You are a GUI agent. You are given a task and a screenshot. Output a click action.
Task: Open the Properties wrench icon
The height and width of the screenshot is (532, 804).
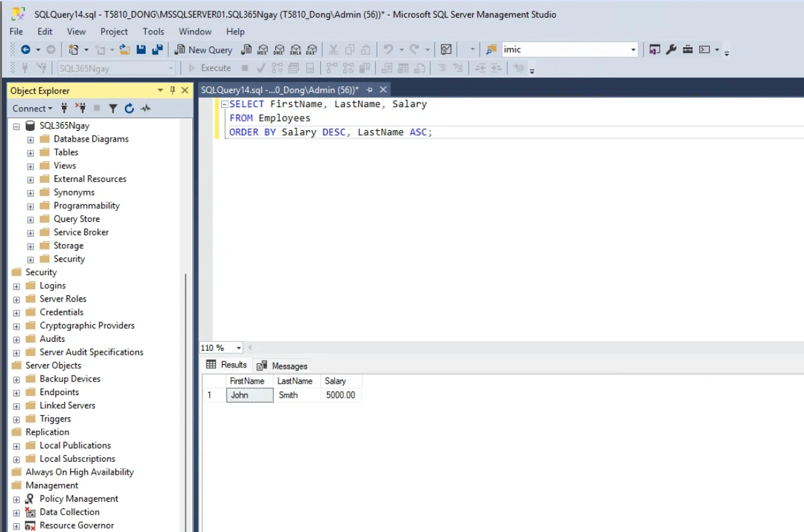pos(671,50)
